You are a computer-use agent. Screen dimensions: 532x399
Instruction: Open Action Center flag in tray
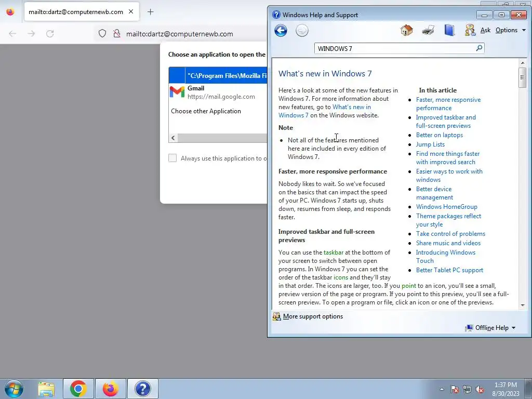tap(454, 390)
